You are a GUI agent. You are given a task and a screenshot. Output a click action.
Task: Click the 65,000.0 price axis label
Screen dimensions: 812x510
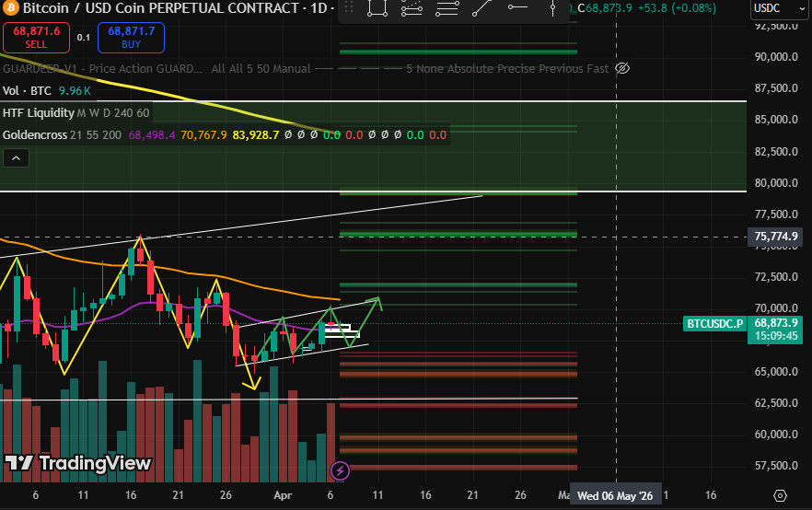point(776,372)
